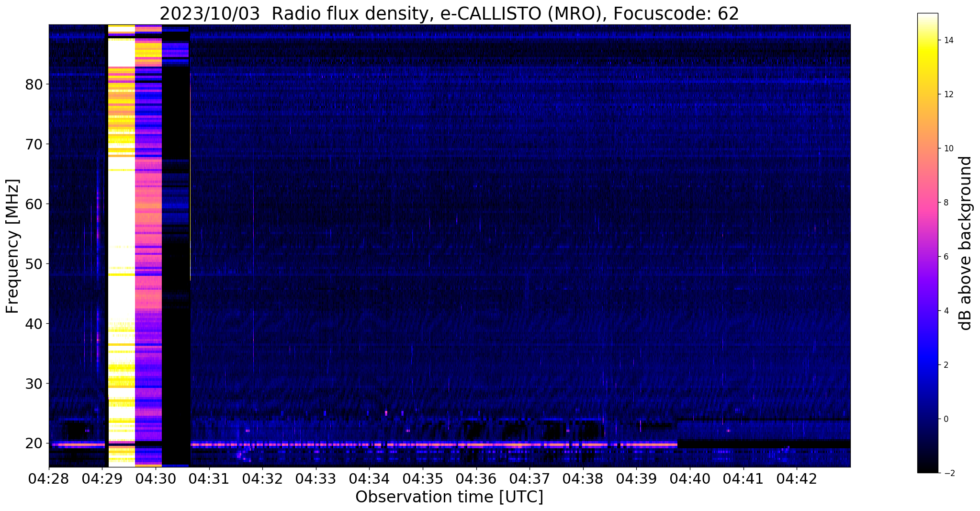Click the purple region of the colorbar near 5 dB

[x=927, y=284]
